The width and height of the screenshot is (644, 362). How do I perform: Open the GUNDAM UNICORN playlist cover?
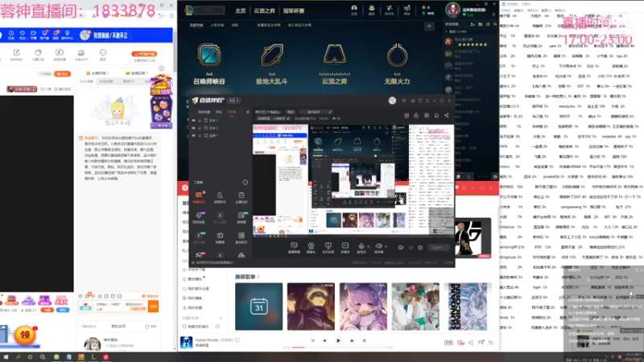point(468,306)
